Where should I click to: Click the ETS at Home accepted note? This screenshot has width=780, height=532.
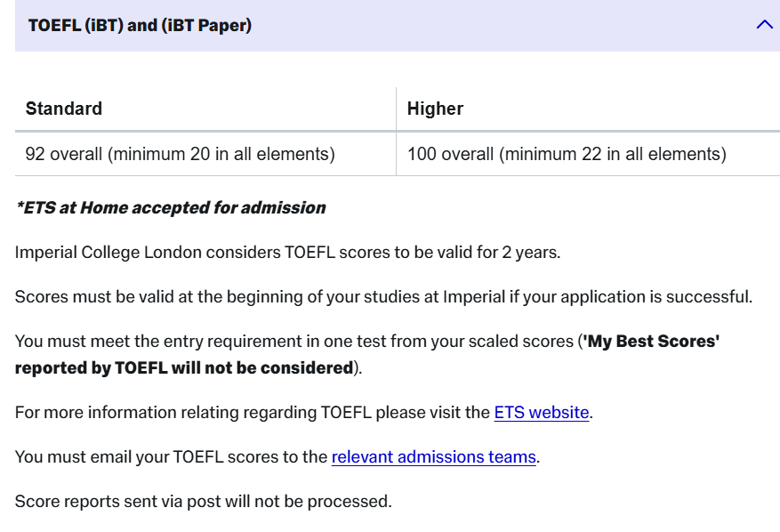click(171, 207)
